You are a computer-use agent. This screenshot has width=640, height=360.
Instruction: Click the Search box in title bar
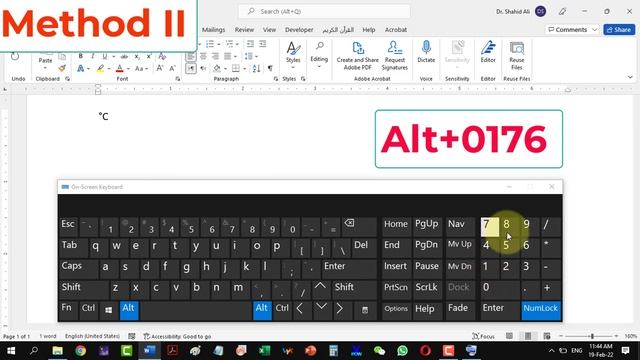coord(324,11)
